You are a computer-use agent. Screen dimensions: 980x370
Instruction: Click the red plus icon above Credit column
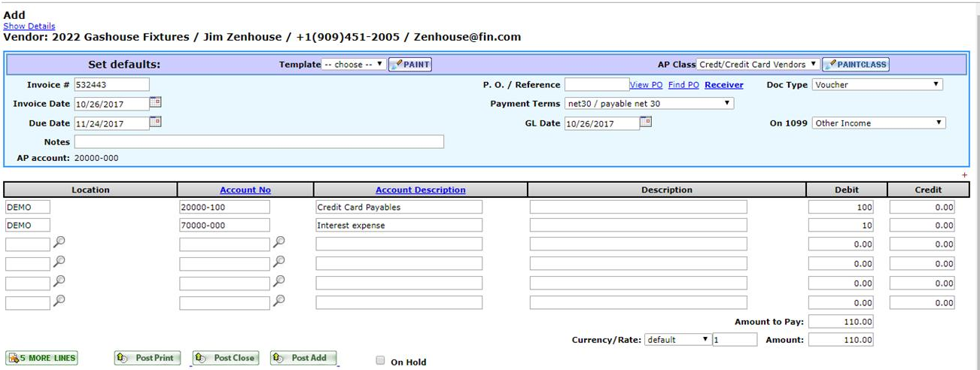point(965,175)
